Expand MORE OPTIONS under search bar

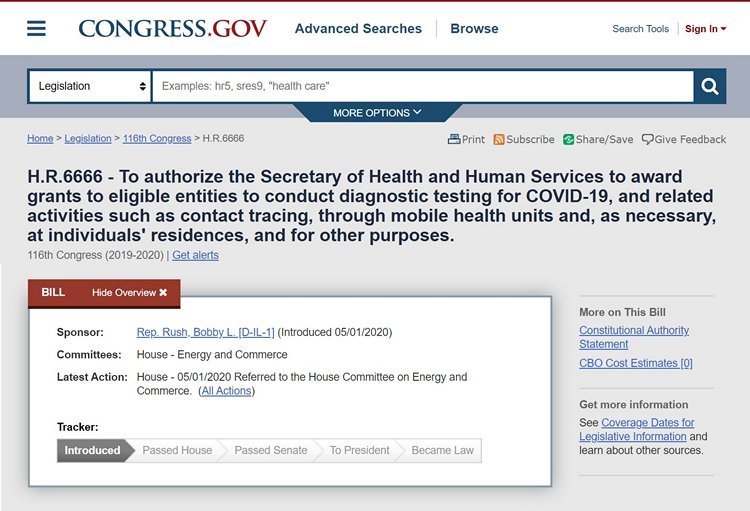377,113
